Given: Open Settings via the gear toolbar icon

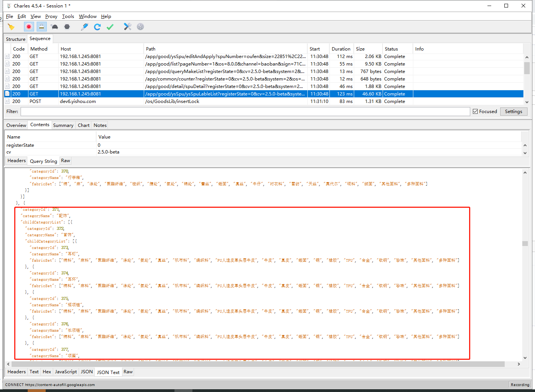Looking at the screenshot, I should coord(140,27).
